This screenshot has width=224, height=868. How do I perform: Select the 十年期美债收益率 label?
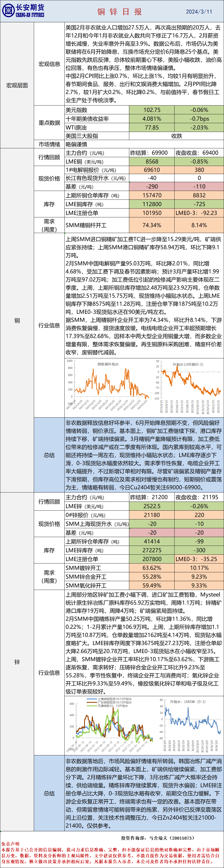tap(87, 119)
